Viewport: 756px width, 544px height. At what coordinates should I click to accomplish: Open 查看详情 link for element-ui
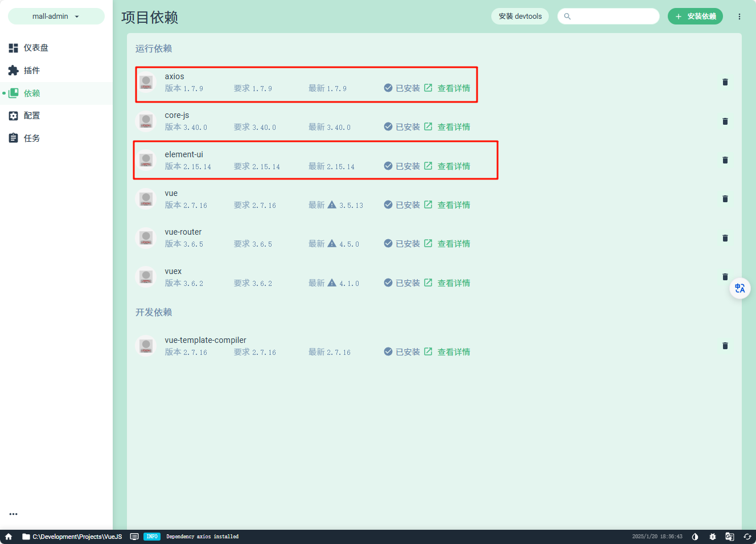click(447, 166)
